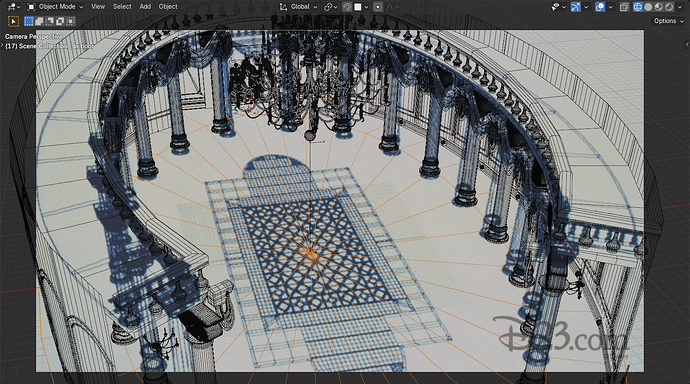Expand the hidden toolbar arrow beside Scene Collection
The height and width of the screenshot is (384, 690).
pos(2,44)
